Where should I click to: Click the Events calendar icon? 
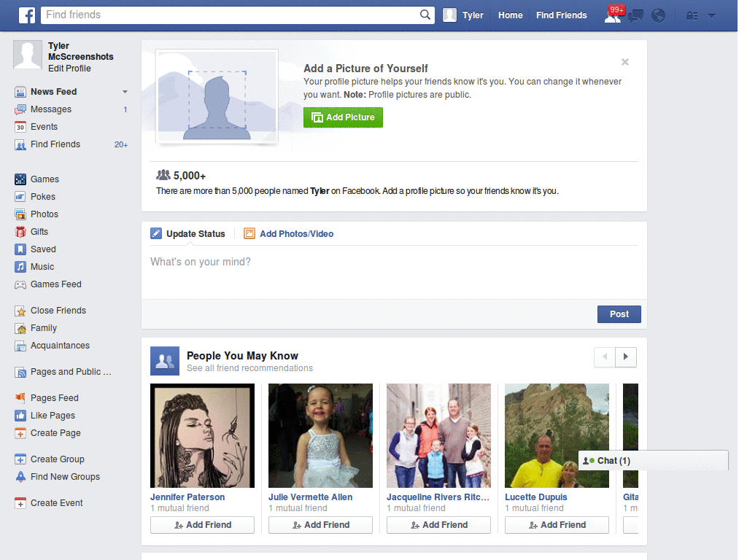pyautogui.click(x=20, y=127)
